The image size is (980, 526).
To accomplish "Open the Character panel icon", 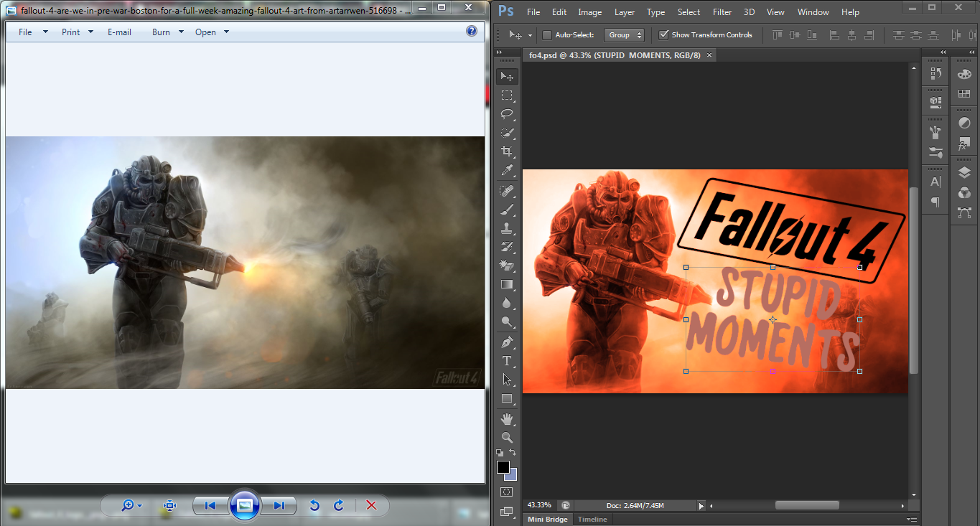I will coord(935,182).
